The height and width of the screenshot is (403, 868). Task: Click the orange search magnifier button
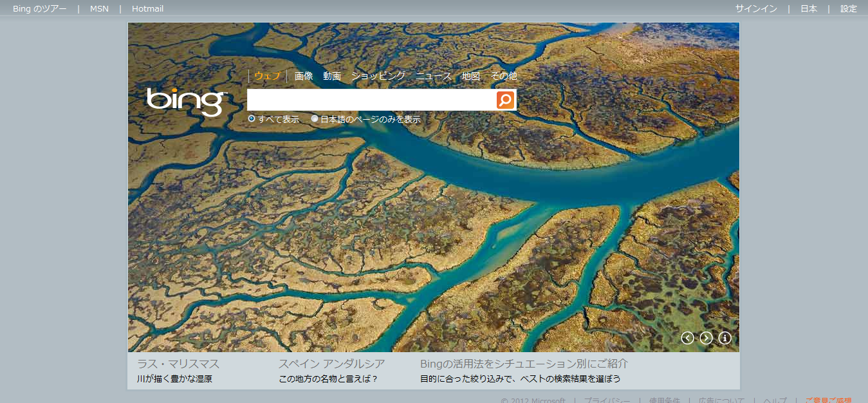505,100
